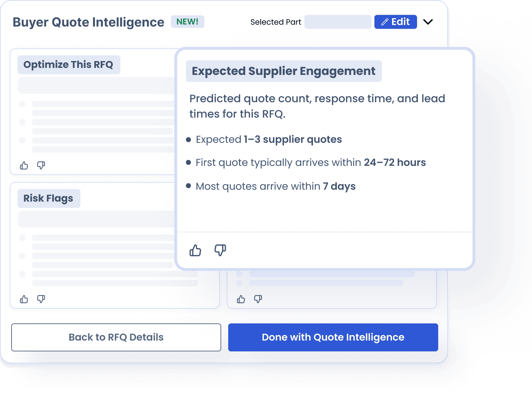Viewport: 532px width, 399px height.
Task: Thumbs down the Risk Flags card
Action: point(41,299)
